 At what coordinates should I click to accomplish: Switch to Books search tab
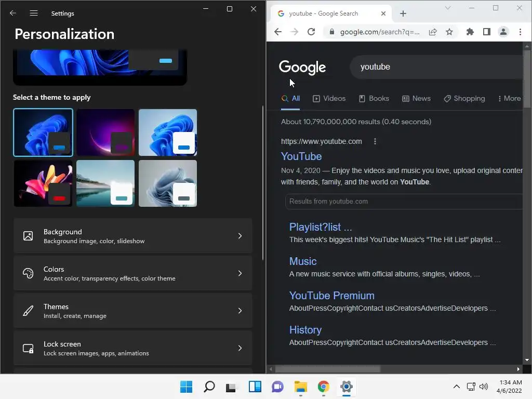coord(374,98)
